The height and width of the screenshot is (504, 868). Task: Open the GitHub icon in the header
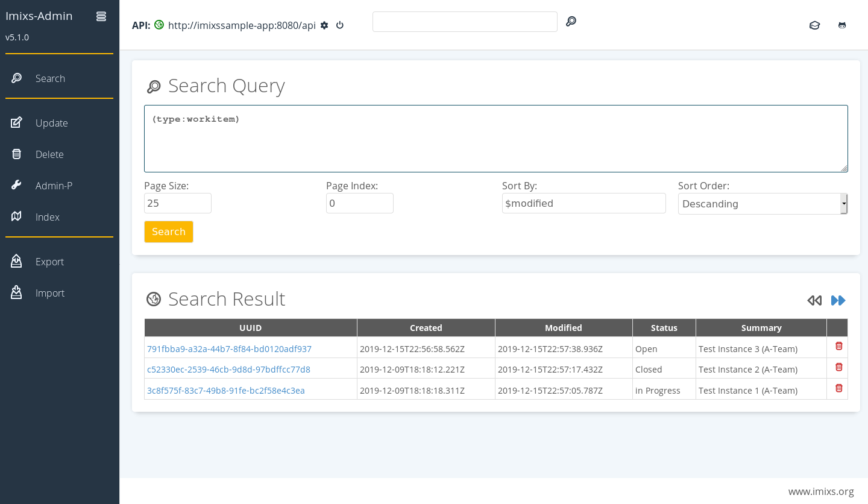coord(842,25)
